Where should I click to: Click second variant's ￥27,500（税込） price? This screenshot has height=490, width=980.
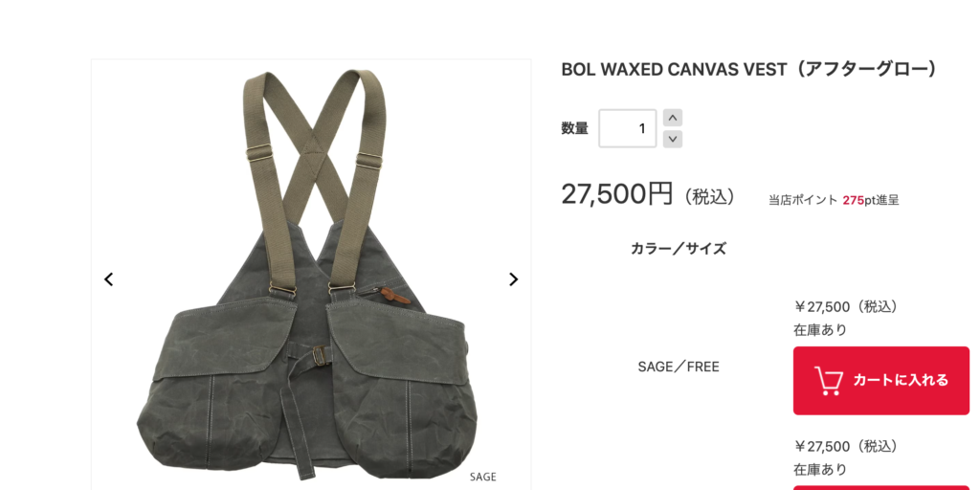(x=848, y=446)
